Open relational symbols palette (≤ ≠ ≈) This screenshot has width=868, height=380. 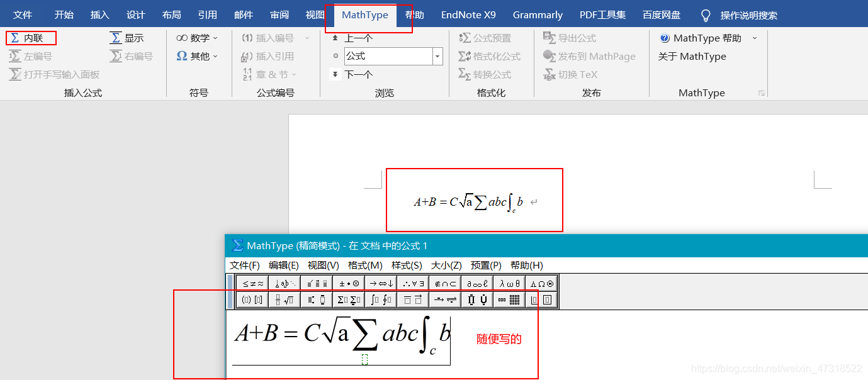click(252, 283)
